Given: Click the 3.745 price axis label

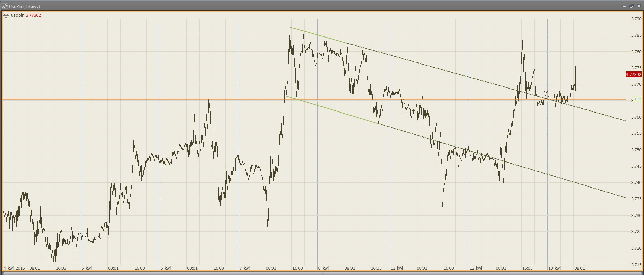Looking at the screenshot, I should pyautogui.click(x=636, y=166).
